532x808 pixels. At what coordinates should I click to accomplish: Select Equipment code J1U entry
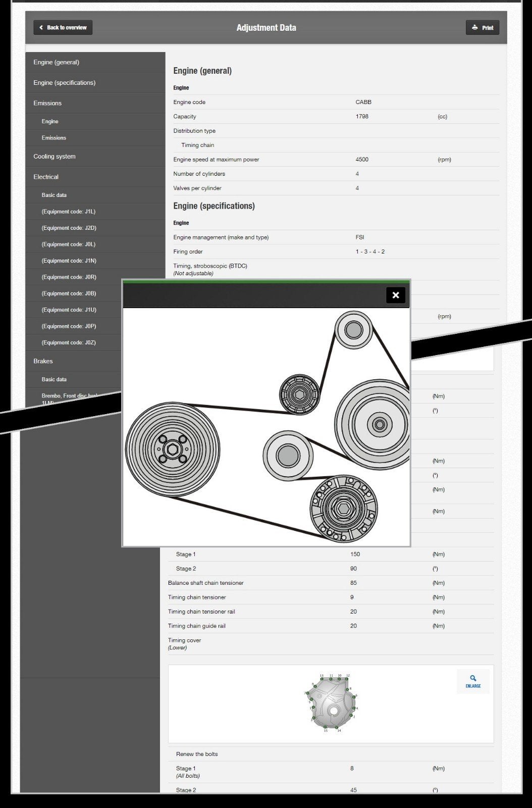tap(74, 310)
